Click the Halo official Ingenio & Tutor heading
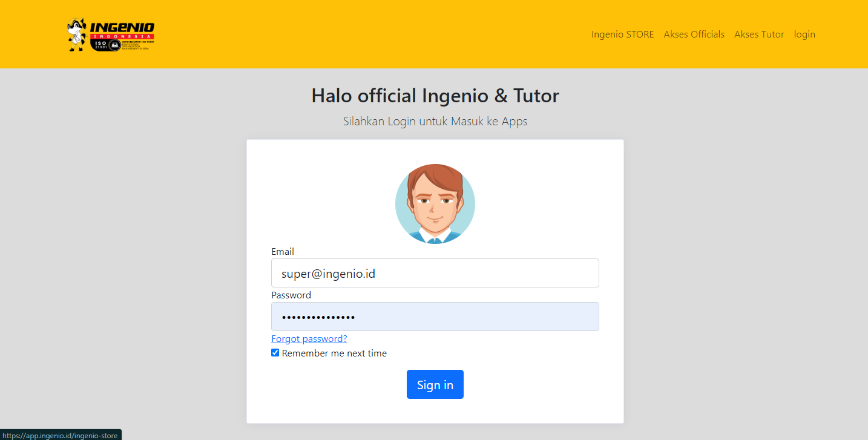This screenshot has width=868, height=440. tap(435, 96)
